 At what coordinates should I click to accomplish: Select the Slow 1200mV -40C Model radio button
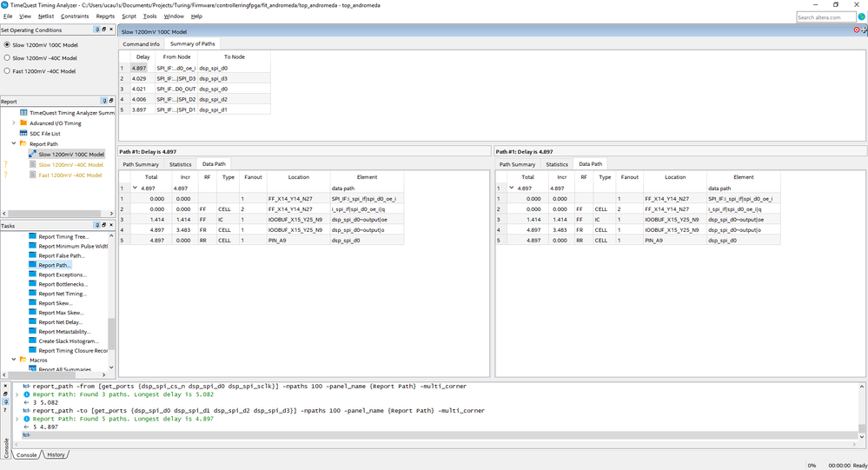7,58
